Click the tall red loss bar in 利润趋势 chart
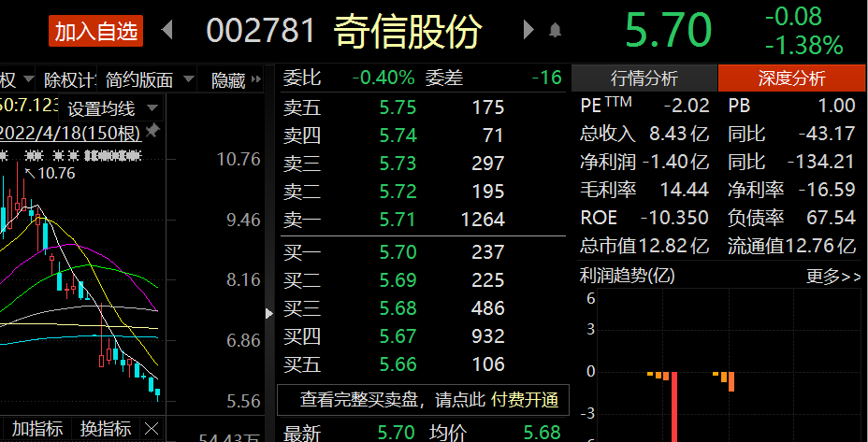This screenshot has width=868, height=442. 674,406
